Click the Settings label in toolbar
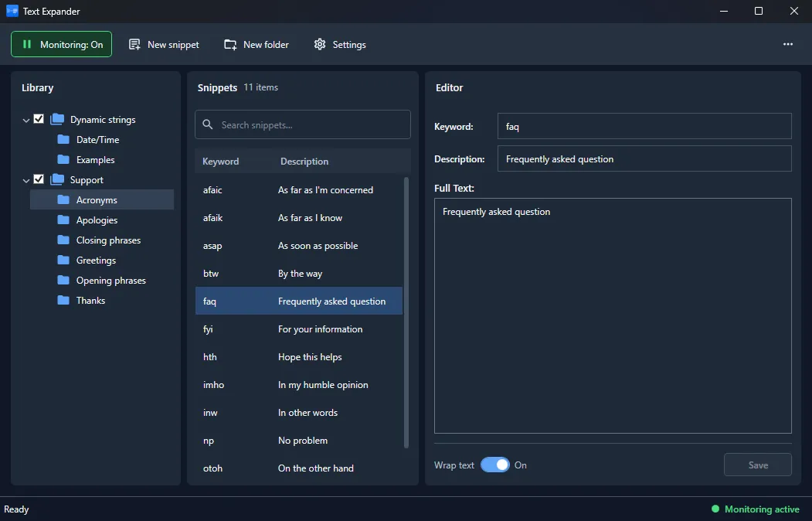The width and height of the screenshot is (812, 521). coord(349,45)
